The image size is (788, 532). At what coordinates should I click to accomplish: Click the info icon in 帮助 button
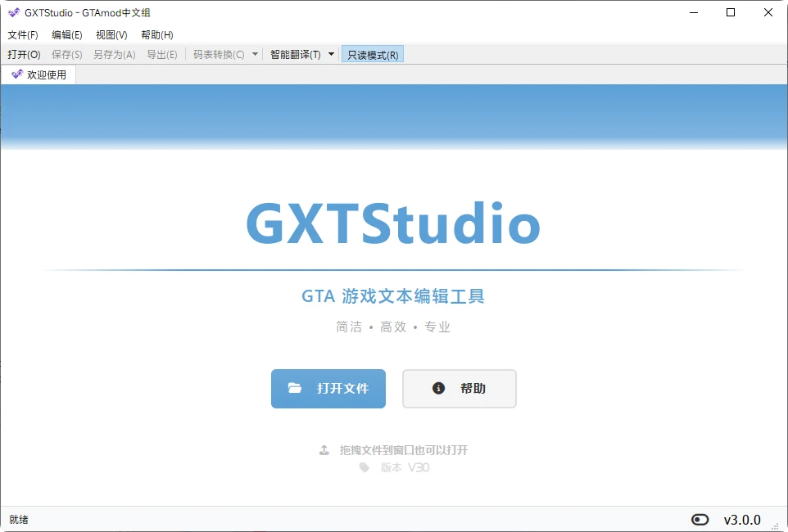(438, 388)
